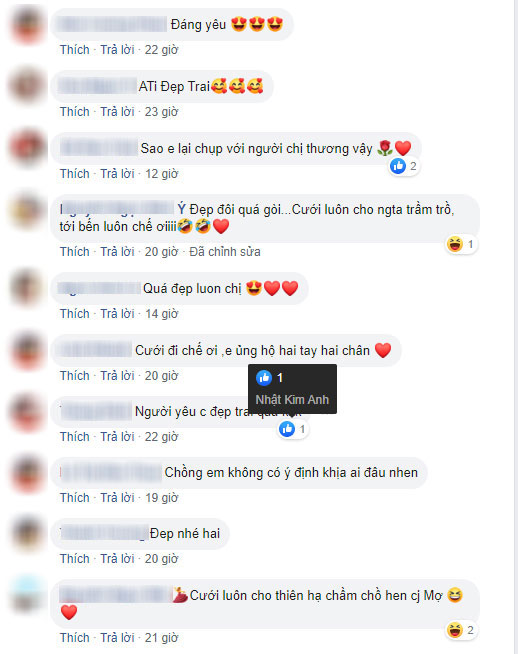Click avatar next to 'Quá đẹp luon chị' comment
Screen dimensions: 518x654
(x=27, y=288)
